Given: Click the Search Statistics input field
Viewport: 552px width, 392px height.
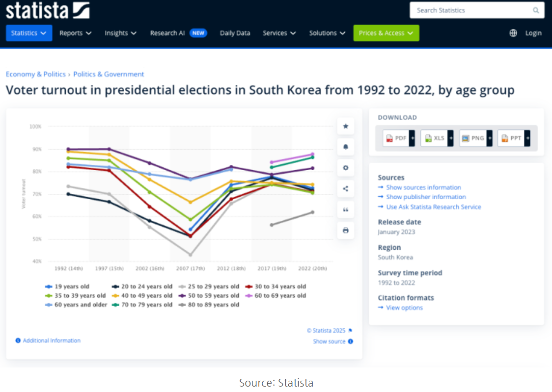Looking at the screenshot, I should (x=470, y=10).
